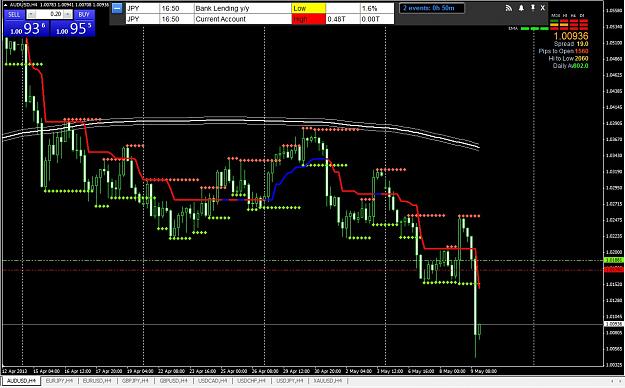Switch to the GBPUSD,H4 chart tab
Viewport: 625px width, 388px height.
174,381
